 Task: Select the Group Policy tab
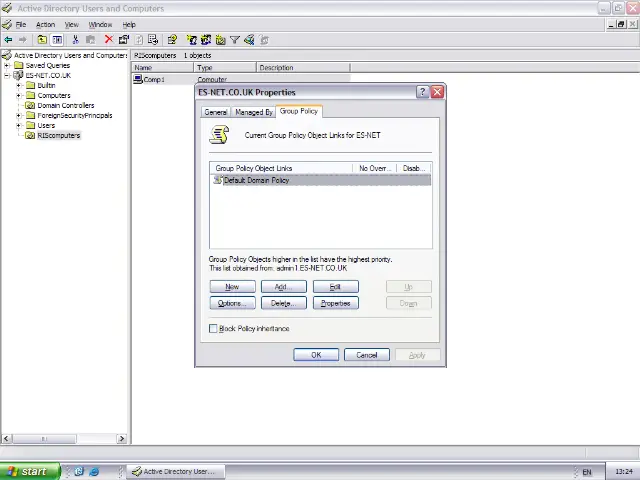coord(299,111)
